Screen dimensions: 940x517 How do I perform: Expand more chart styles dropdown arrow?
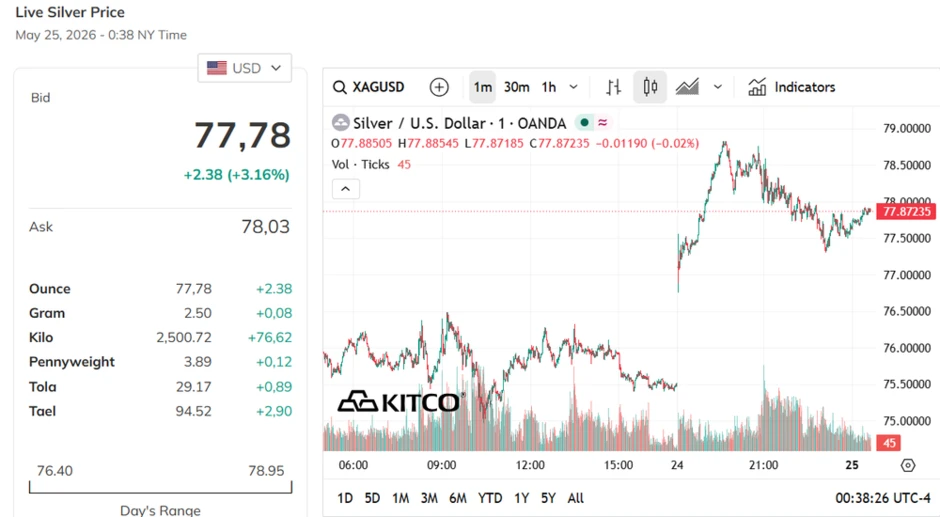[x=718, y=87]
